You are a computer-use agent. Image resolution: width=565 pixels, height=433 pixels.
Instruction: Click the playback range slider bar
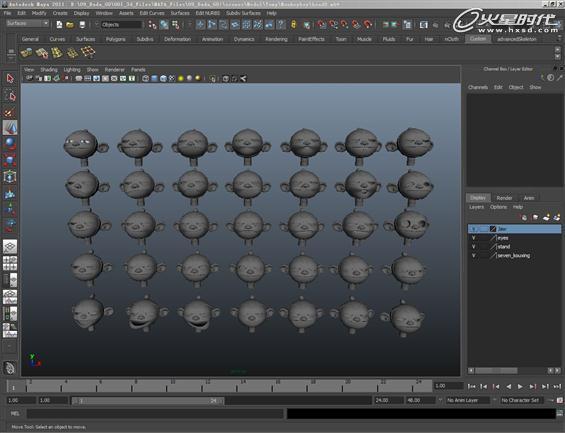point(148,401)
